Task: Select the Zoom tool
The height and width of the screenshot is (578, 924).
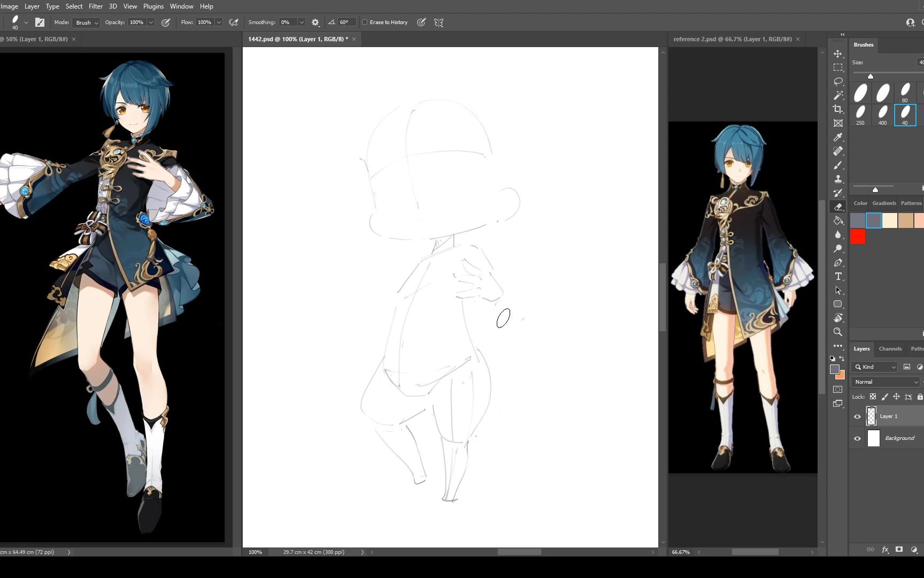Action: click(x=838, y=332)
